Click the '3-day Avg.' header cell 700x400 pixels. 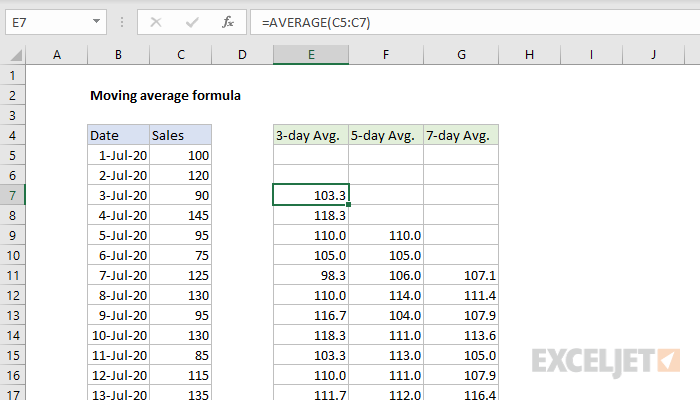tap(311, 135)
